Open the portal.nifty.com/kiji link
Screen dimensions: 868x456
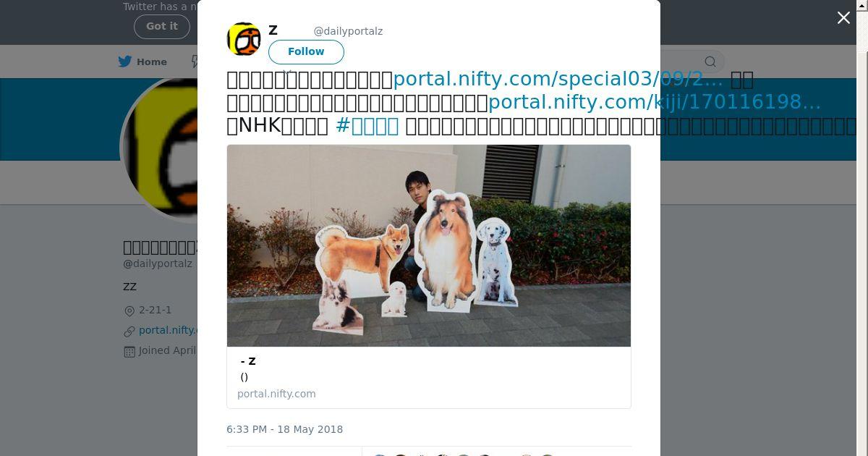point(655,102)
